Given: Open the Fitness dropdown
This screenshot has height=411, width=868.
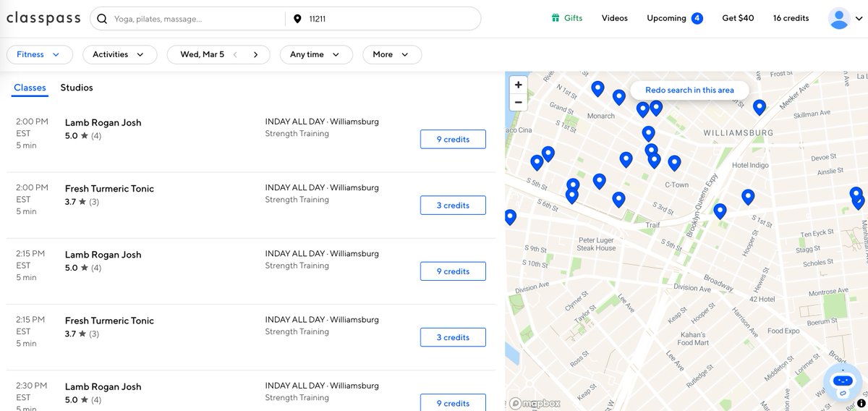Looking at the screenshot, I should 39,54.
